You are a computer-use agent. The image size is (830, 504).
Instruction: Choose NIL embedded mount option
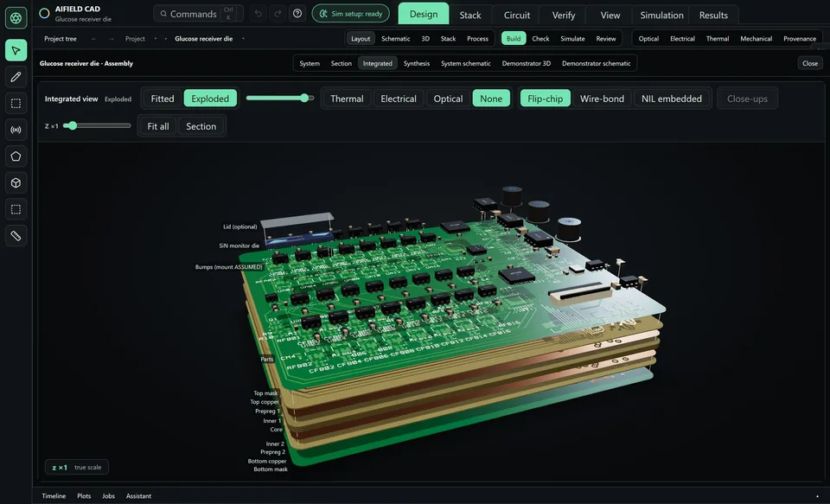coord(672,99)
